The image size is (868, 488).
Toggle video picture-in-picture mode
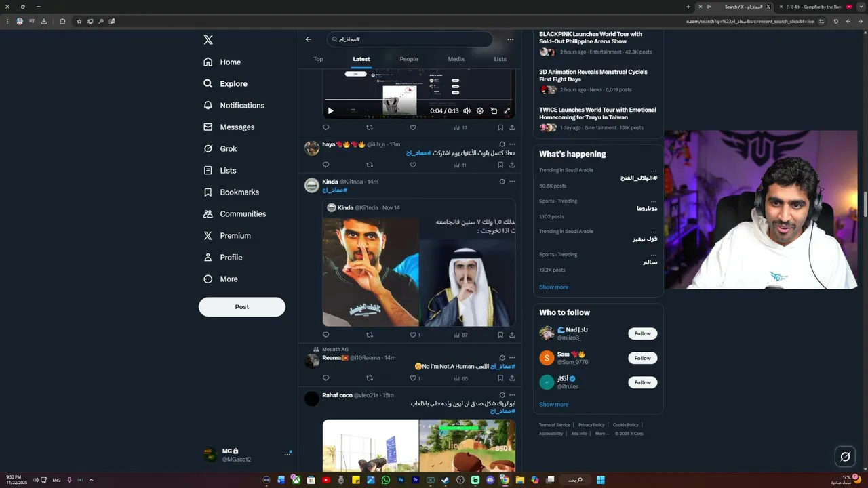click(x=494, y=110)
